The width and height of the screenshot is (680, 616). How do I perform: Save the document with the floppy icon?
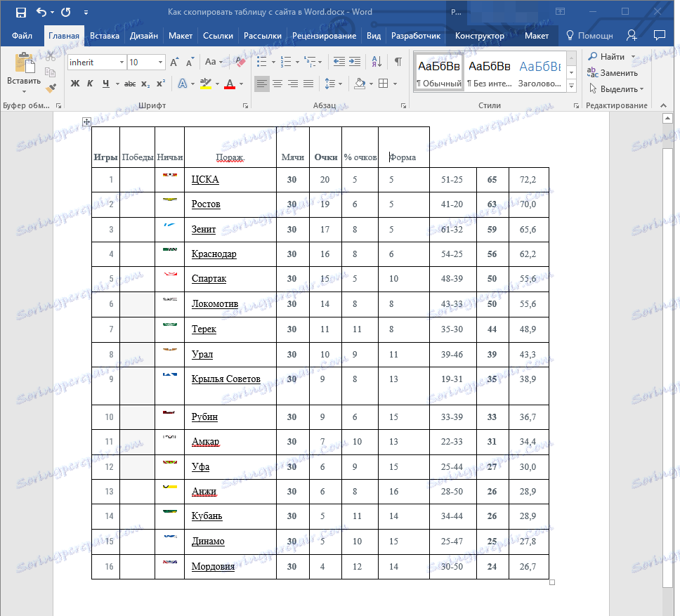click(21, 12)
